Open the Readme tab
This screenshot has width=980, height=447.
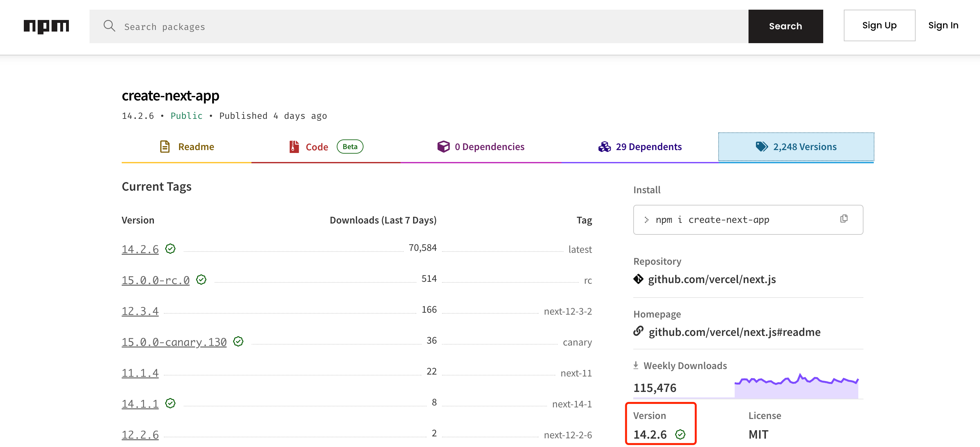pos(186,147)
